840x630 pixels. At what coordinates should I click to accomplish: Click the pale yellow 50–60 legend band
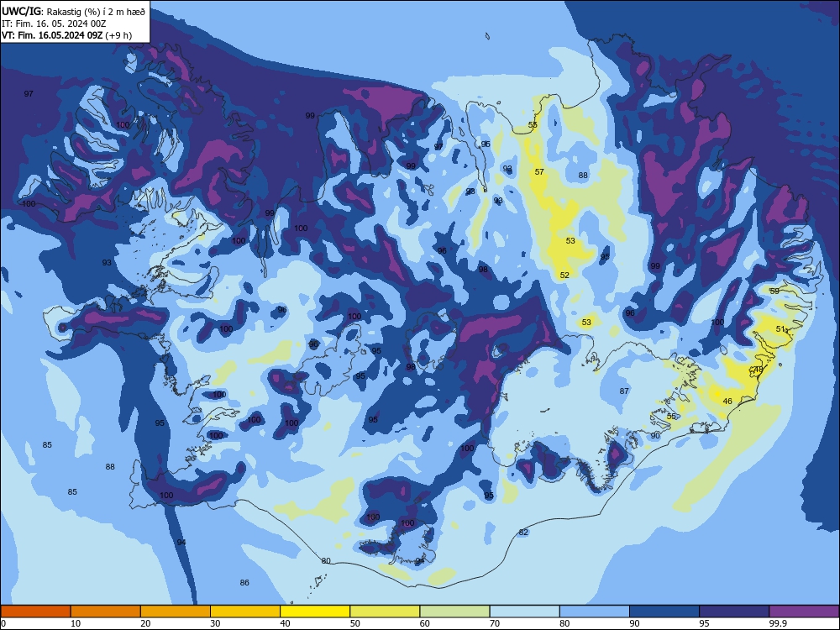385,612
